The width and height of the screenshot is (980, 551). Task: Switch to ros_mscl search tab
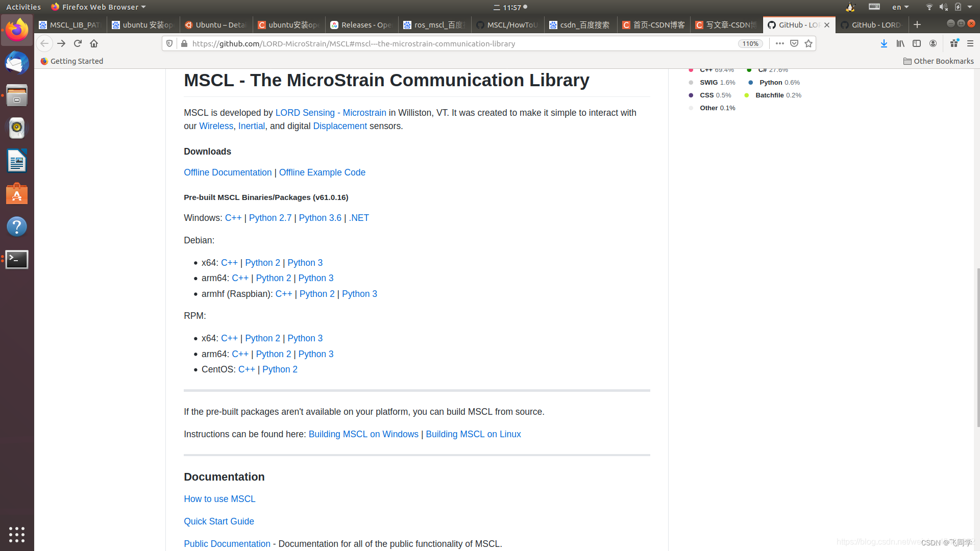pyautogui.click(x=434, y=25)
